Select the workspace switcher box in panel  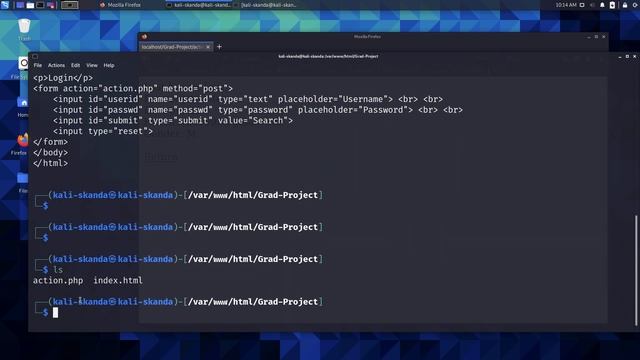click(69, 5)
